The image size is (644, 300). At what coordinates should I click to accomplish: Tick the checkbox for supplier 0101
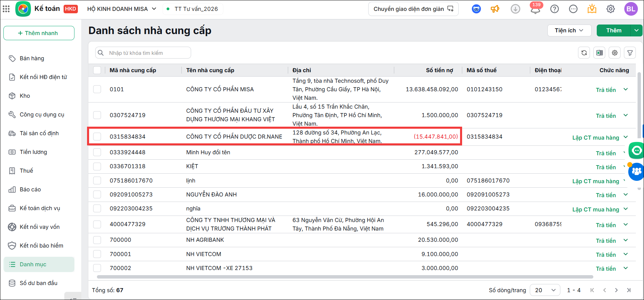(x=97, y=89)
